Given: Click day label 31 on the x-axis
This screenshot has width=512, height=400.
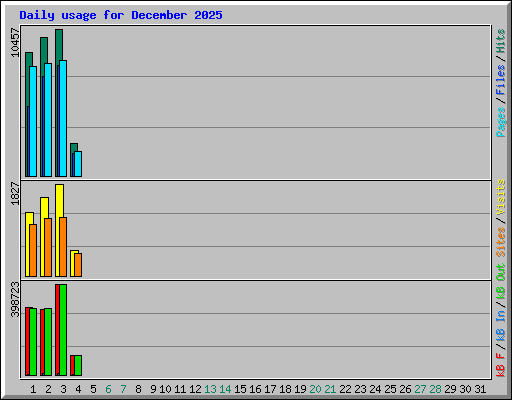Looking at the screenshot, I should [480, 389].
